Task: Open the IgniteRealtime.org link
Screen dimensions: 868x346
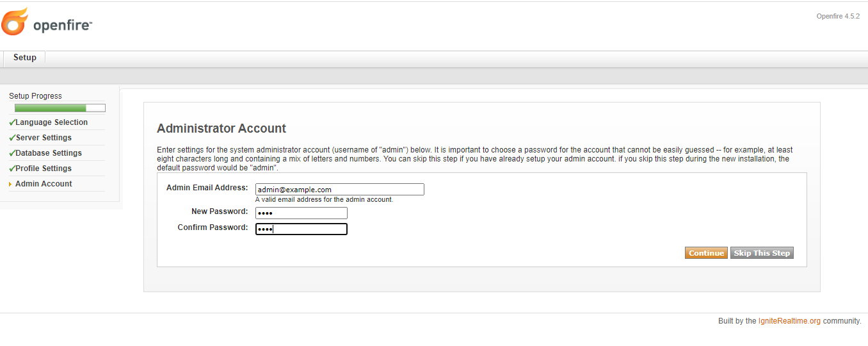Action: 789,321
